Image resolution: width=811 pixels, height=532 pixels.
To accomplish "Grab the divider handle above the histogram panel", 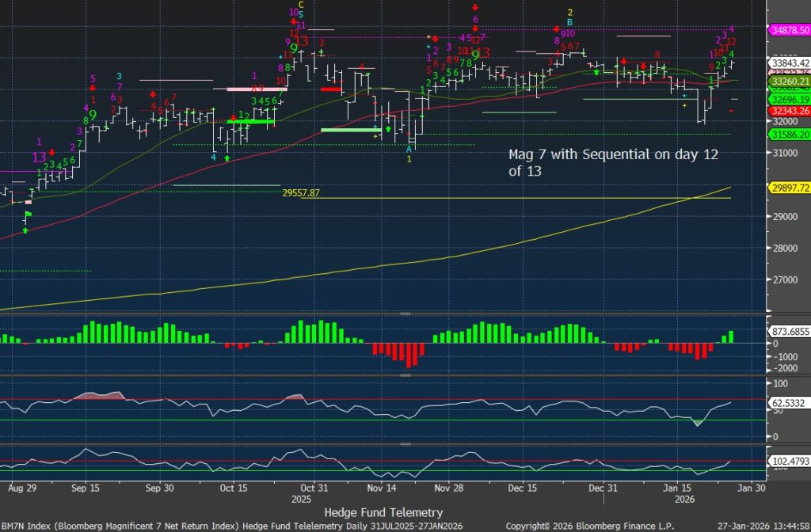I will 405,314.
